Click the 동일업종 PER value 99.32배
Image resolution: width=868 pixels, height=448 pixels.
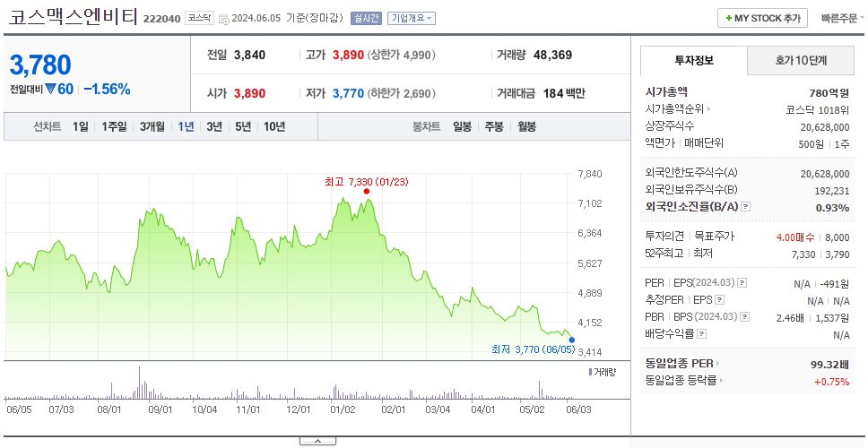pos(829,365)
